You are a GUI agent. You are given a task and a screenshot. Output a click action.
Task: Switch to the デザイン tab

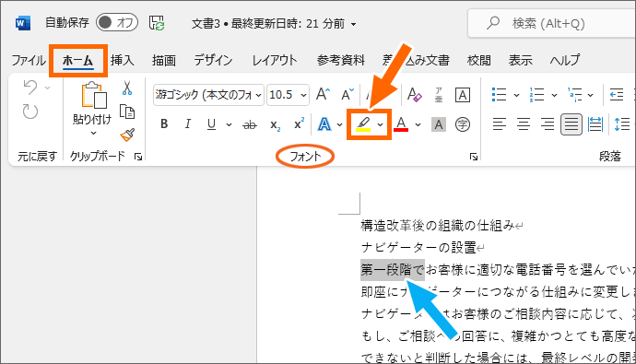coord(213,61)
